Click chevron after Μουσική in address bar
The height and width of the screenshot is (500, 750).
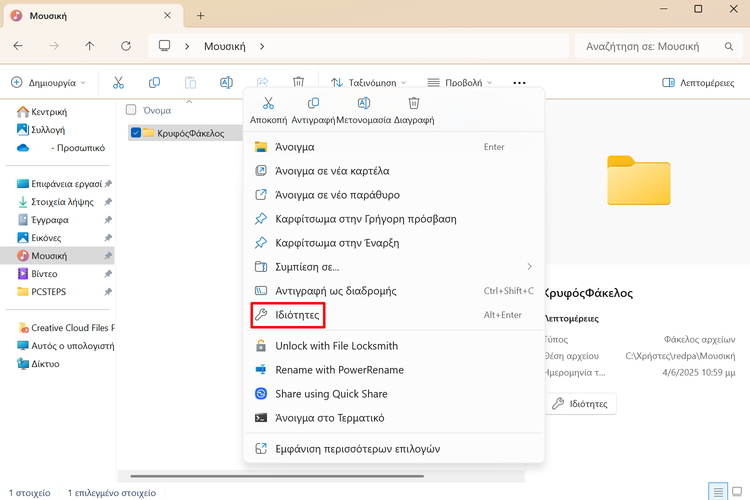tap(262, 46)
